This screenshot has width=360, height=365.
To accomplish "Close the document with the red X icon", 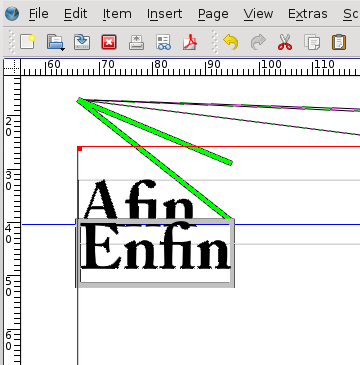I will [109, 42].
